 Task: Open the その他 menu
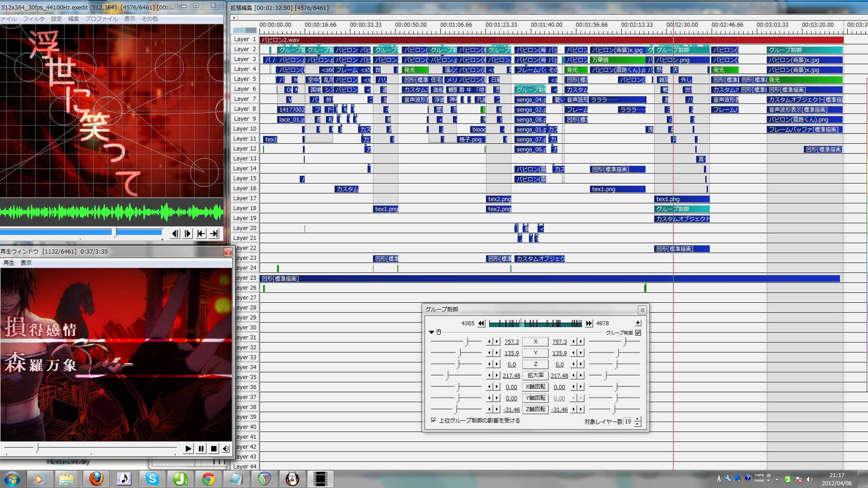click(x=150, y=19)
